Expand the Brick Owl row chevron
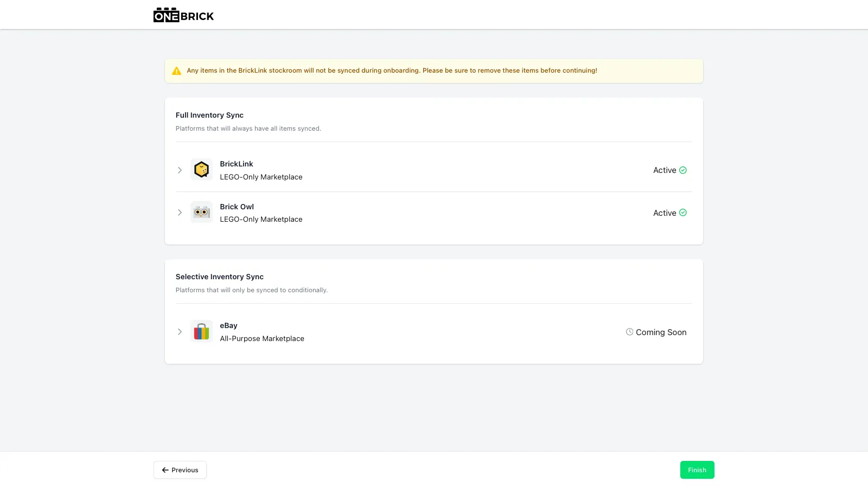 [180, 213]
